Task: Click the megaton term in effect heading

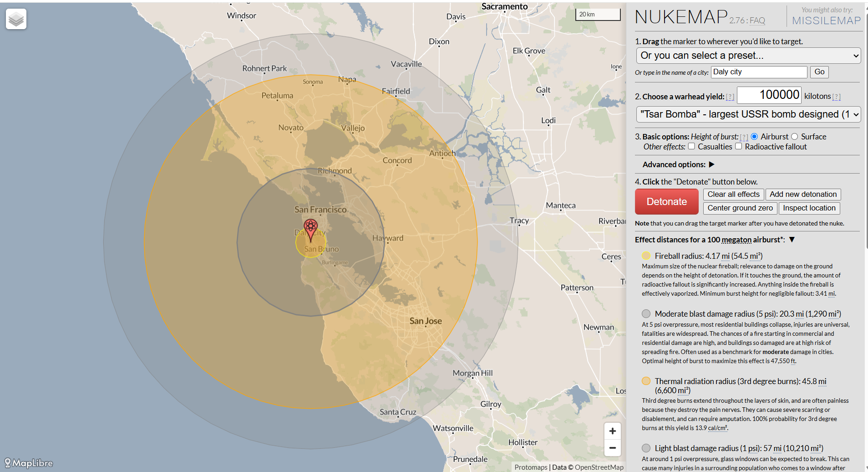Action: pos(736,240)
